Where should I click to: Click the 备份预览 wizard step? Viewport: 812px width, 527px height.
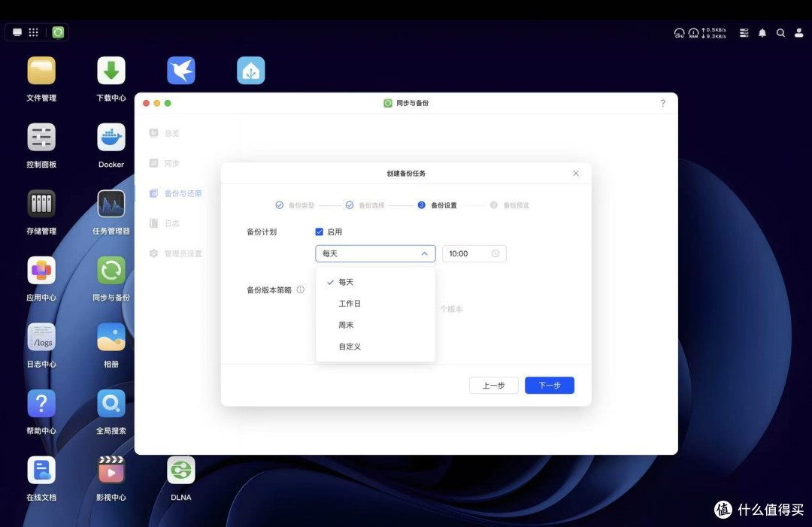click(x=510, y=205)
